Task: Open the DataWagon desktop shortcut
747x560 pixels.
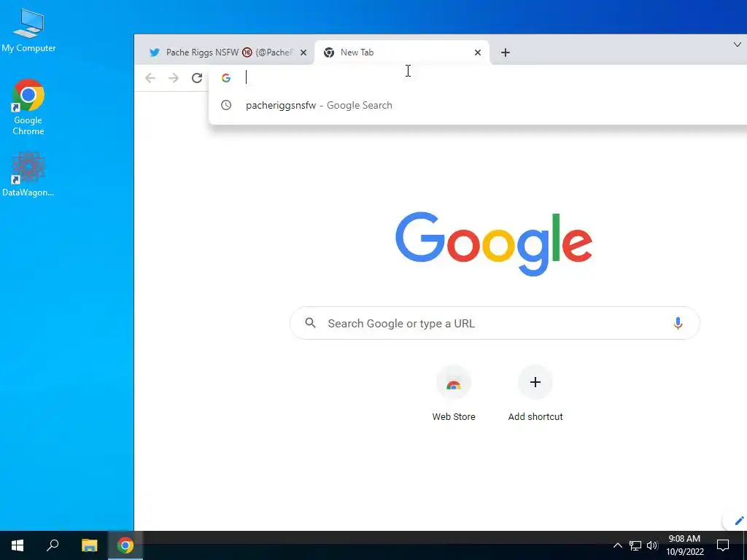Action: (28, 174)
